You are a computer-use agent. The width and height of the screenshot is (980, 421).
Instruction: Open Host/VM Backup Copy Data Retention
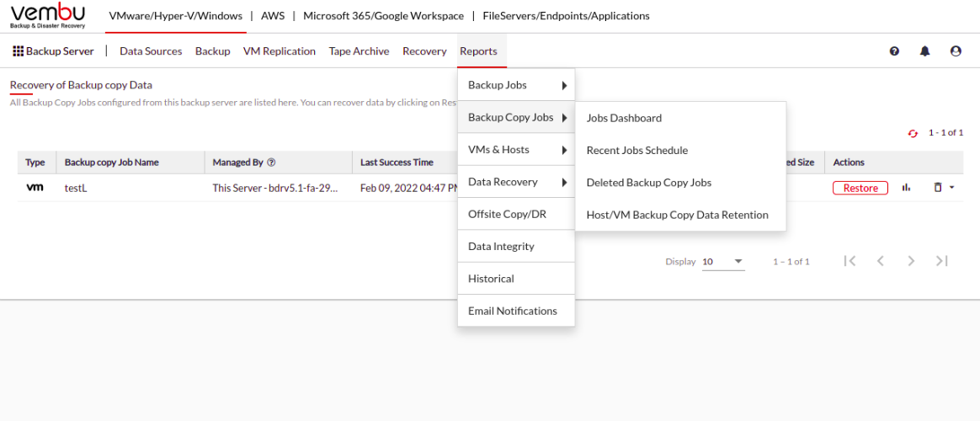(x=680, y=215)
